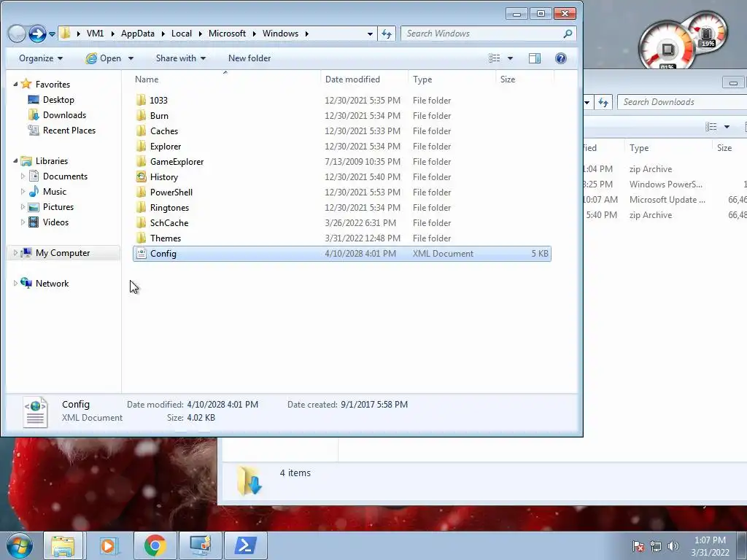Select the History folder icon

coord(141,176)
